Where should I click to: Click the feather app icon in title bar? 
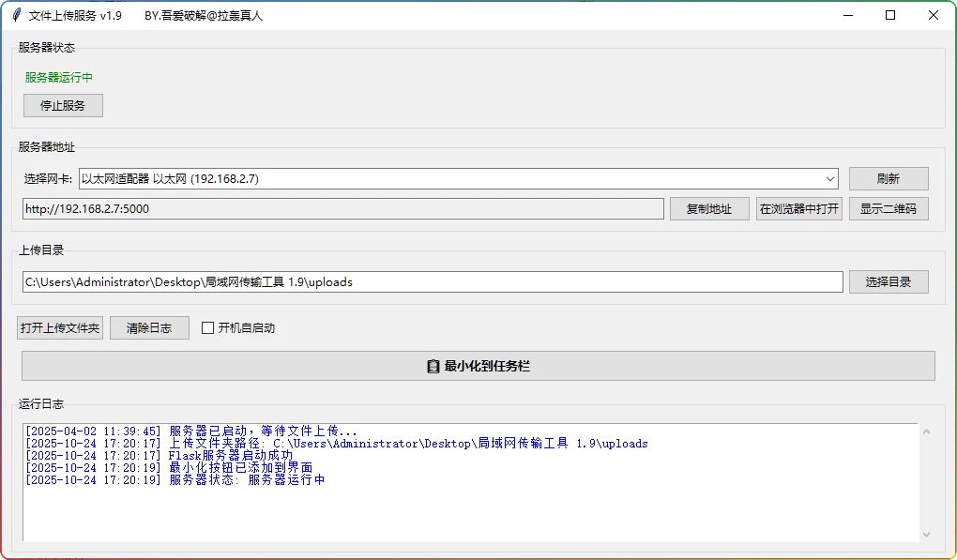[16, 15]
